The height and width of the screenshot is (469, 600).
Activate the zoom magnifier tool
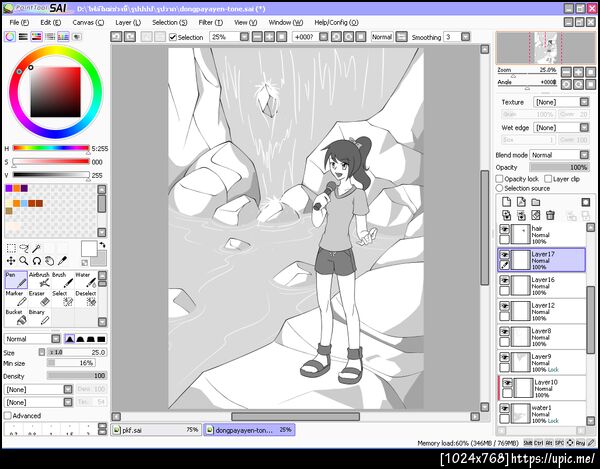24,261
